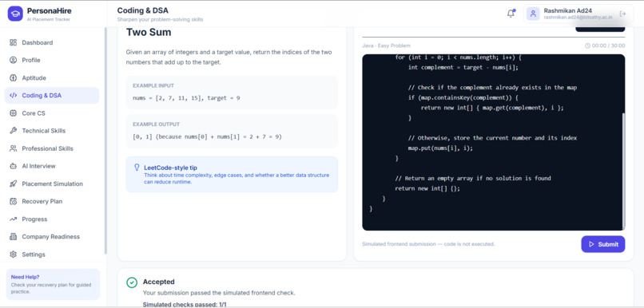This screenshot has height=308, width=644.
Task: Open the Dashboard page
Action: [x=52, y=42]
